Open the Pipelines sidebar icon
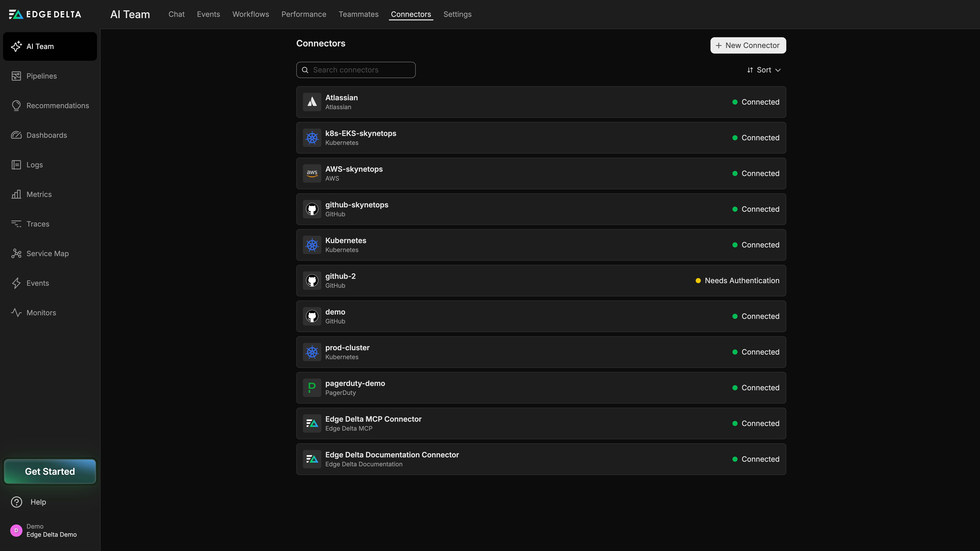The width and height of the screenshot is (980, 551). pos(16,76)
